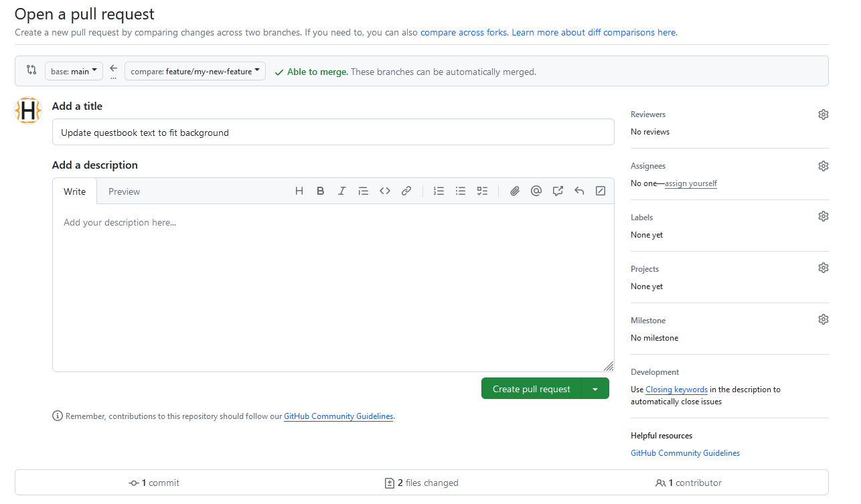Viewport: 861px width, 504px height.
Task: Reference an issue or pull request icon
Action: [x=558, y=191]
